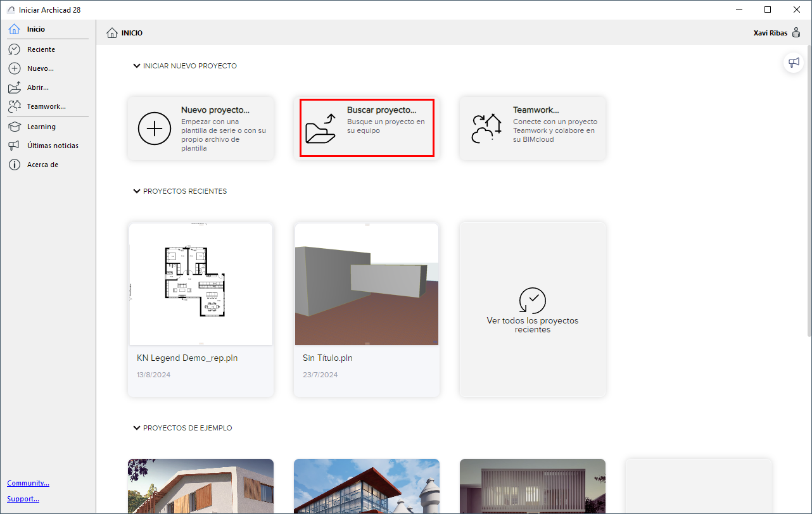Viewport: 812px width, 514px height.
Task: Select Nuevo... in the left sidebar
Action: point(48,68)
